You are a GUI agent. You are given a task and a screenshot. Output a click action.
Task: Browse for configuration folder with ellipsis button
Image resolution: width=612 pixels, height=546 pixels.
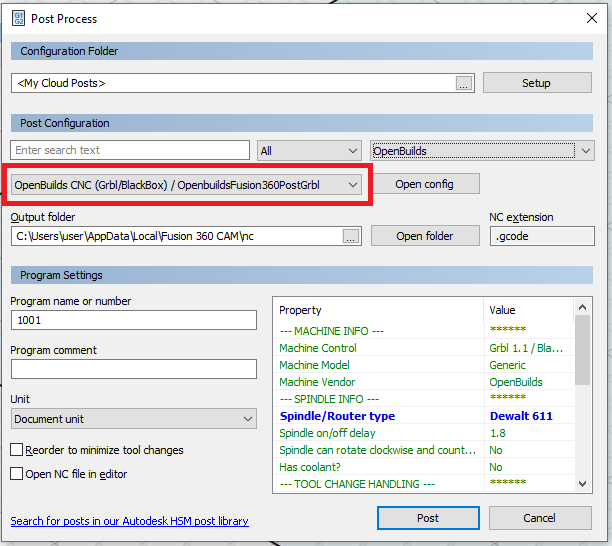tap(464, 83)
